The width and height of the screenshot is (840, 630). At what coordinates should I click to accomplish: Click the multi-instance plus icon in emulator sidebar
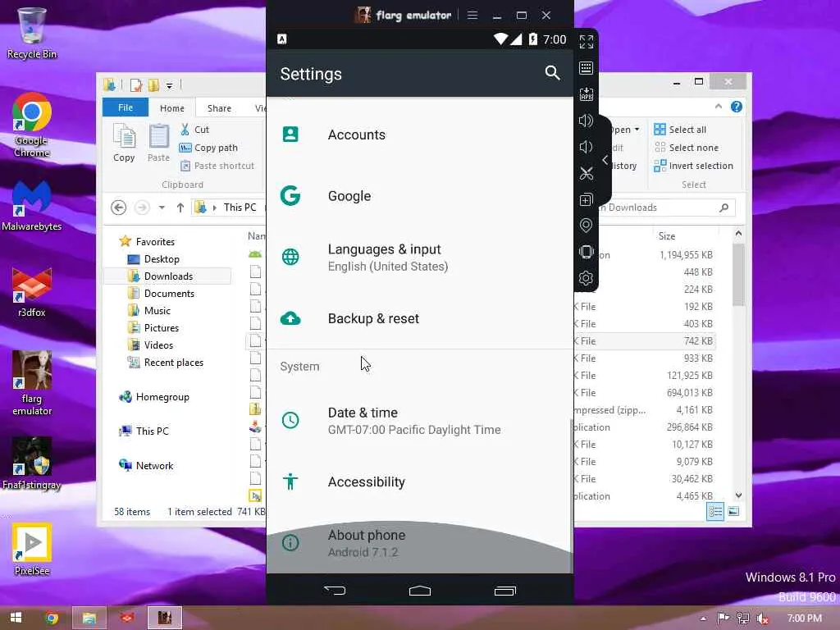tap(586, 199)
